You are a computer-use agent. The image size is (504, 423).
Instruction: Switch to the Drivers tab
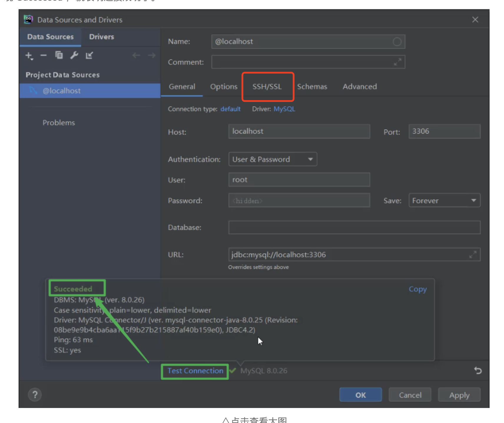(x=102, y=37)
